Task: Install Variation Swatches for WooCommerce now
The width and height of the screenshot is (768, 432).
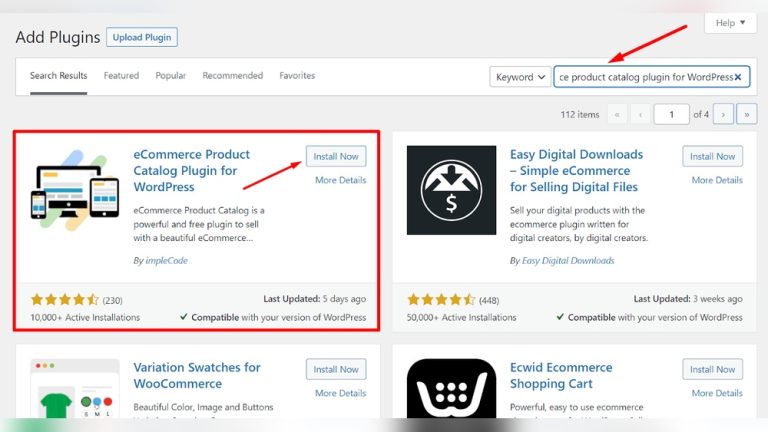Action: coord(336,369)
